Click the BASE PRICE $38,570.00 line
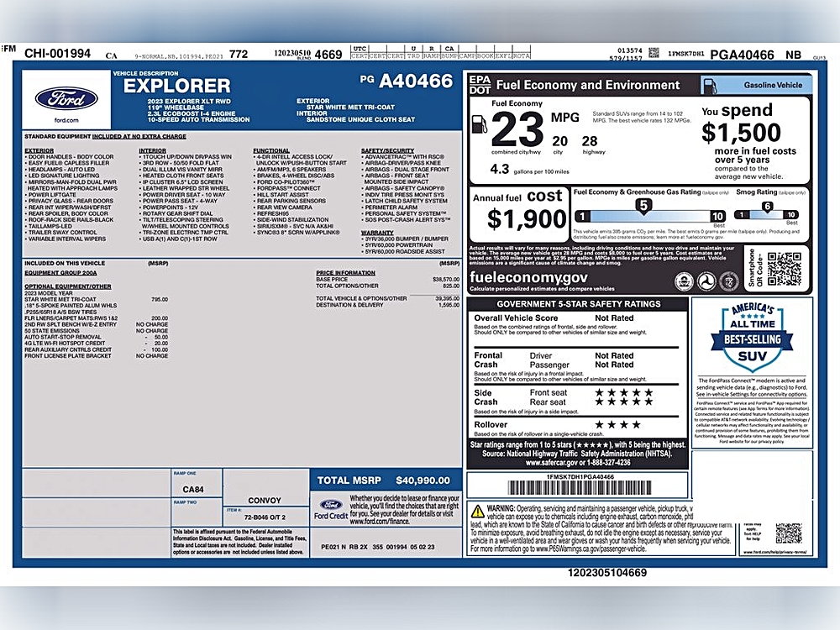 click(x=387, y=280)
